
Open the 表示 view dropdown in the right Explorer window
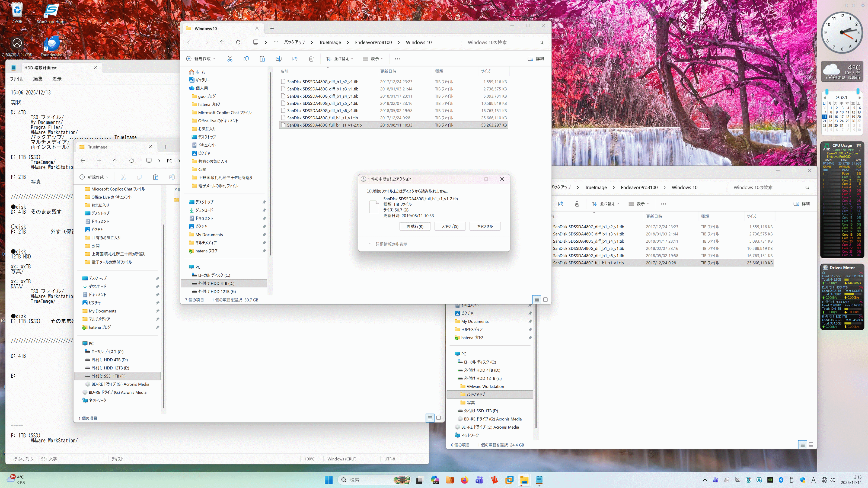point(639,204)
